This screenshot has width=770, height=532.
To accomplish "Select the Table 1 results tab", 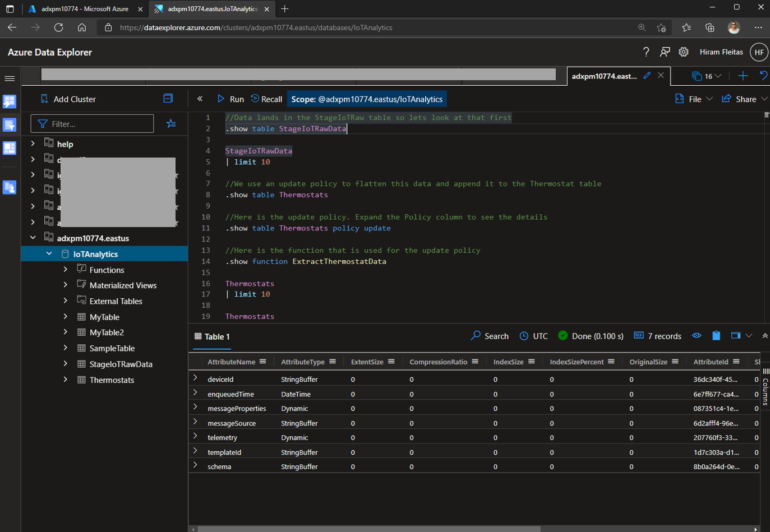I will click(212, 336).
